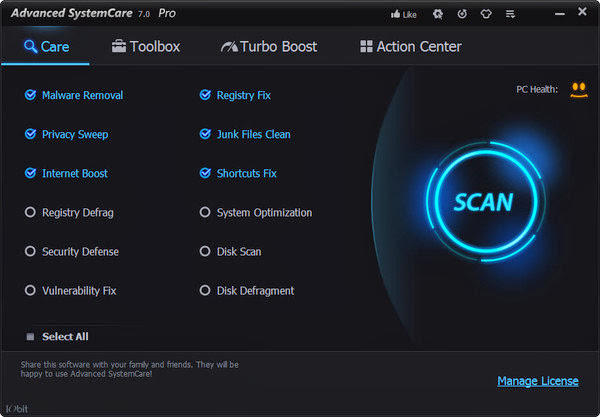This screenshot has width=600, height=417.
Task: Click the thumbs-up Like icon
Action: (x=395, y=14)
